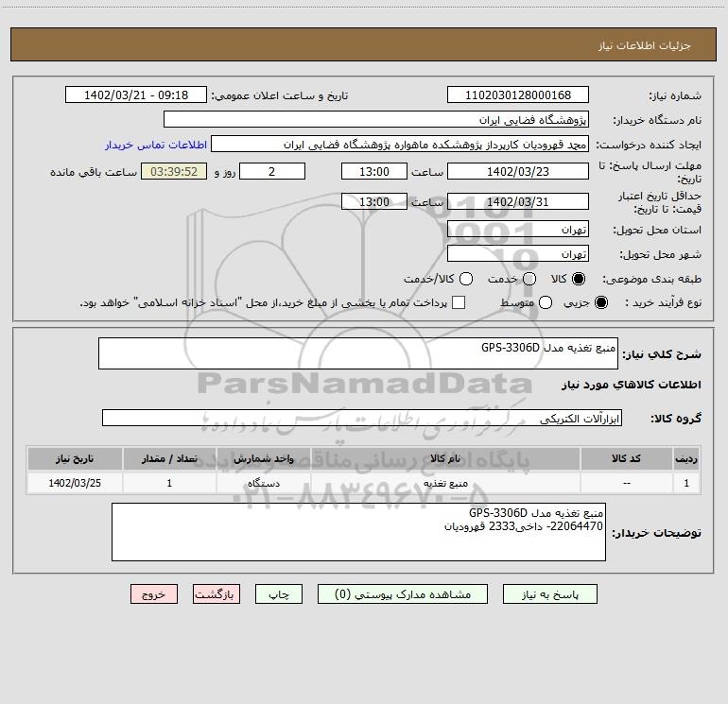Viewport: 728px width, 704px height.
Task: Click the تعداد / مقدار column header
Action: click(169, 458)
